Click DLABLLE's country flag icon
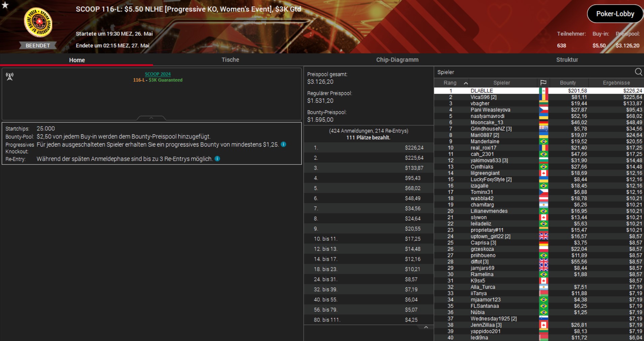This screenshot has width=644, height=341. click(x=543, y=91)
